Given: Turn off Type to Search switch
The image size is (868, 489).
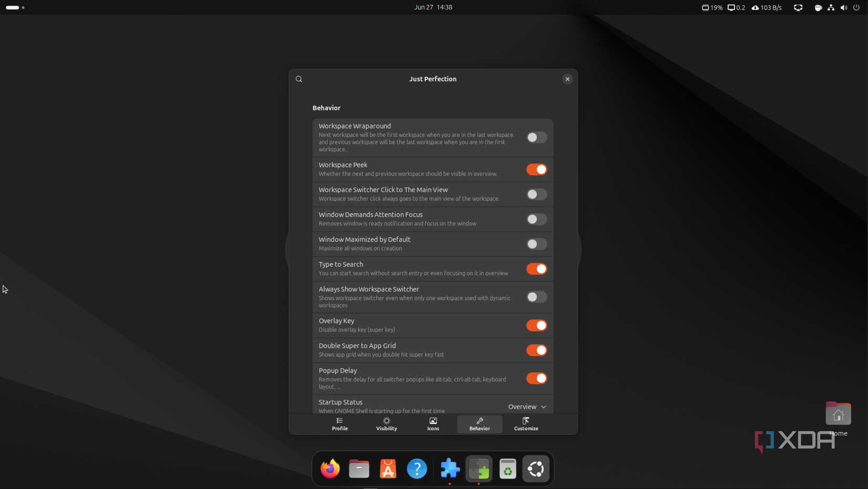Looking at the screenshot, I should point(537,269).
